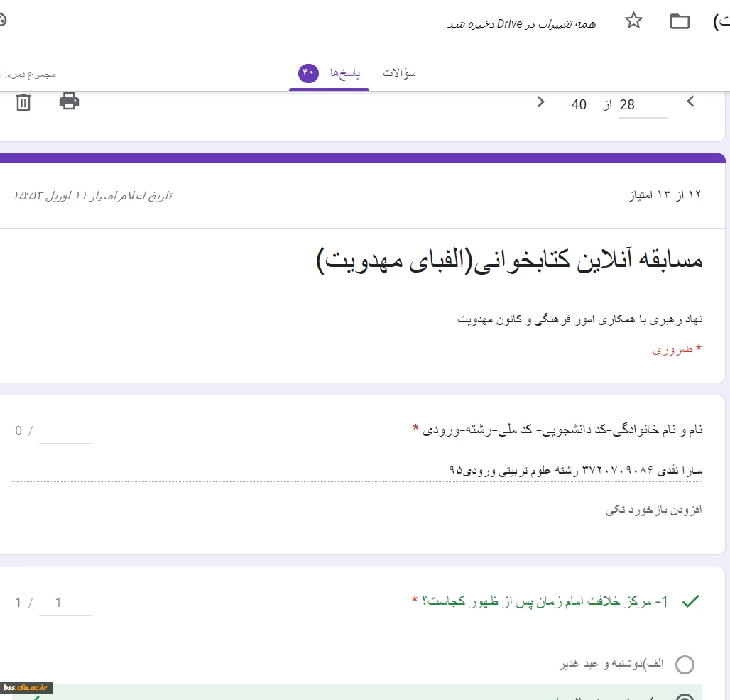Click the purple 40 responses count badge

point(309,73)
